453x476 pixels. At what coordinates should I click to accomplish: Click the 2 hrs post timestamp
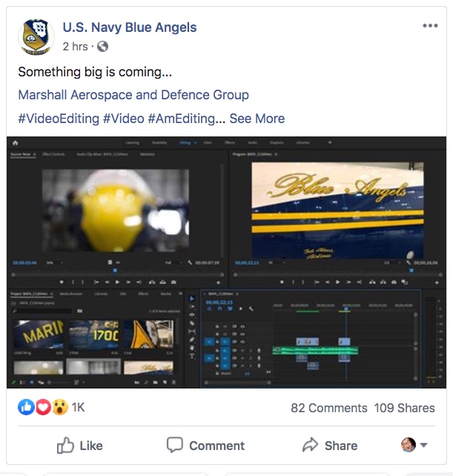click(x=76, y=47)
